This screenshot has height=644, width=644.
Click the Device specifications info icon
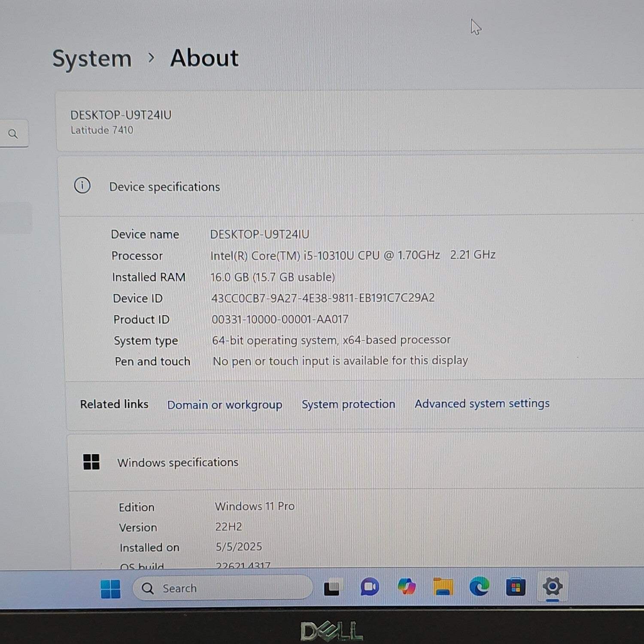[x=82, y=185]
